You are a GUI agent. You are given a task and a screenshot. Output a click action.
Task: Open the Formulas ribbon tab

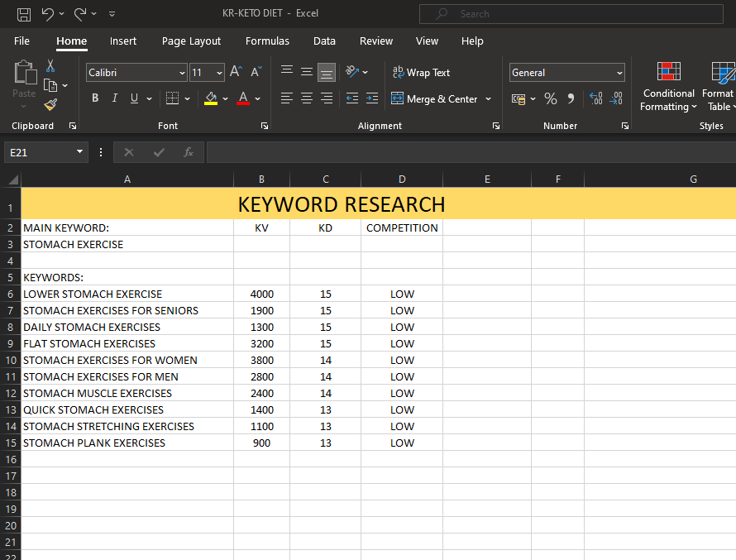[x=267, y=41]
